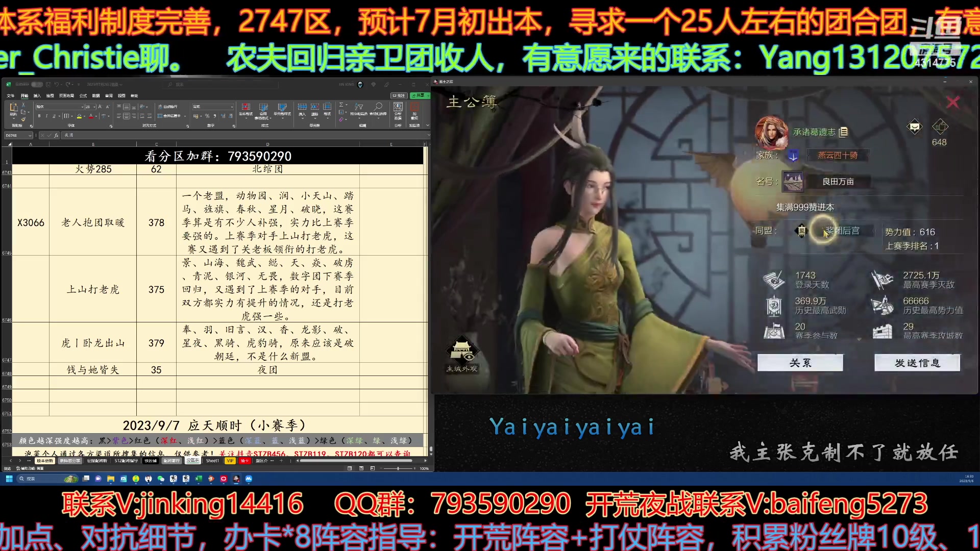The height and width of the screenshot is (551, 980).
Task: Open the font size dropdown
Action: 94,107
